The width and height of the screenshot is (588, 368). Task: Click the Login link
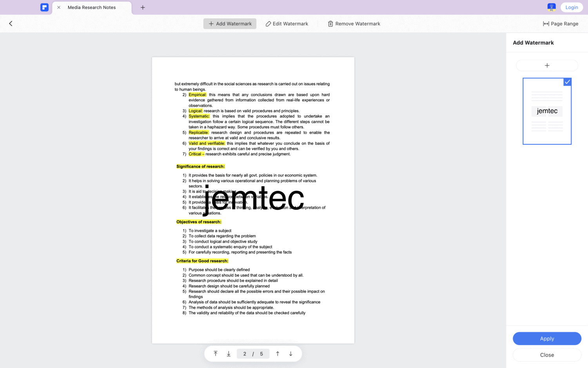[x=572, y=7]
